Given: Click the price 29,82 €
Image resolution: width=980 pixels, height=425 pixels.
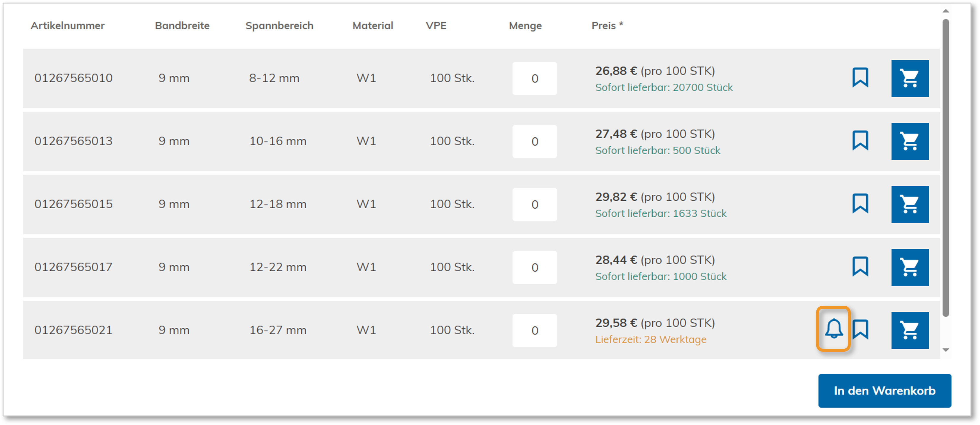Looking at the screenshot, I should tap(616, 197).
